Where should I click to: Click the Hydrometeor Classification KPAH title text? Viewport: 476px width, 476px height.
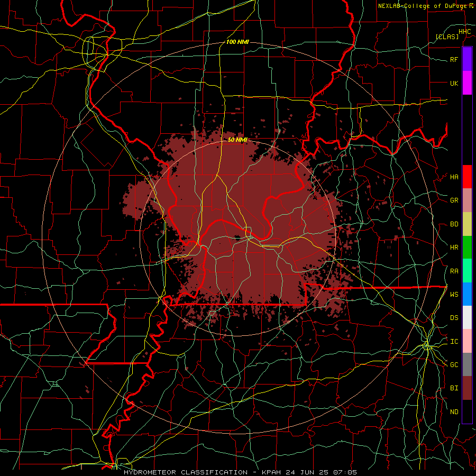[240, 472]
